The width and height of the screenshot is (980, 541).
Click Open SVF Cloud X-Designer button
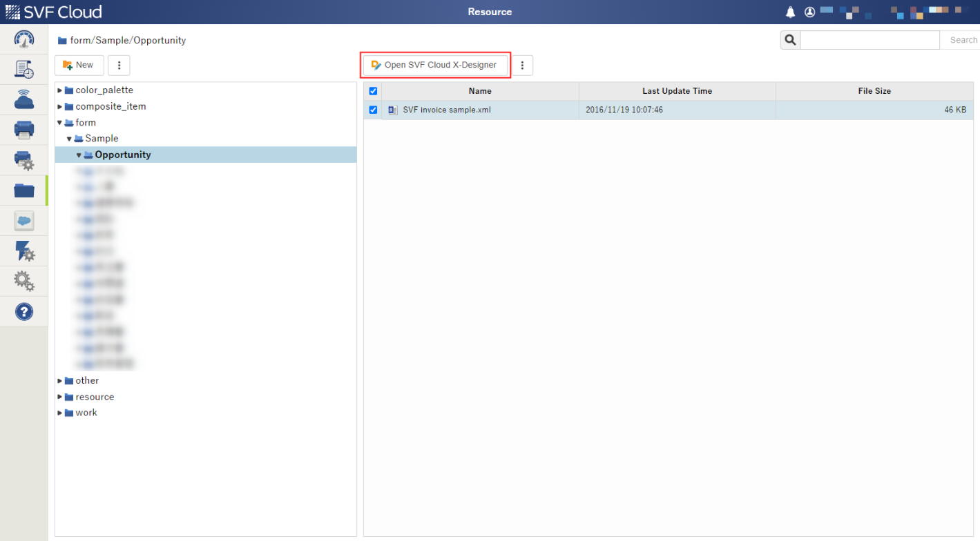pyautogui.click(x=435, y=65)
